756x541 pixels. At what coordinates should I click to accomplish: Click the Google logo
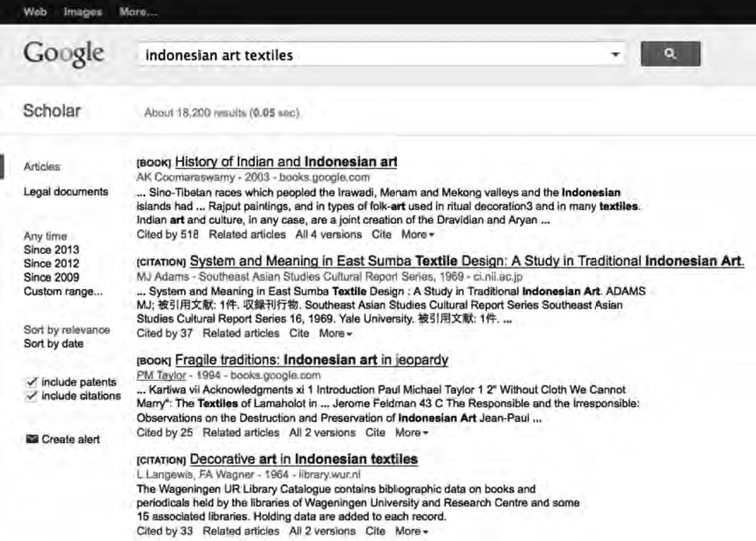click(x=63, y=54)
